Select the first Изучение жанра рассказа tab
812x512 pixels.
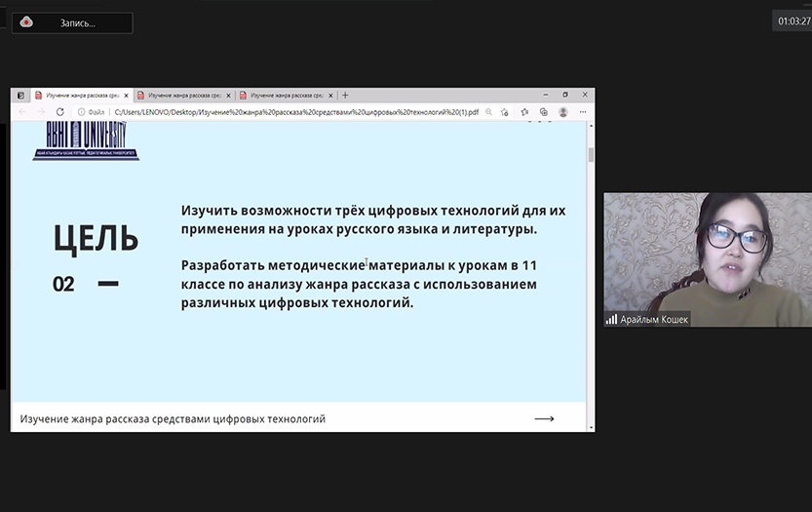tap(78, 96)
